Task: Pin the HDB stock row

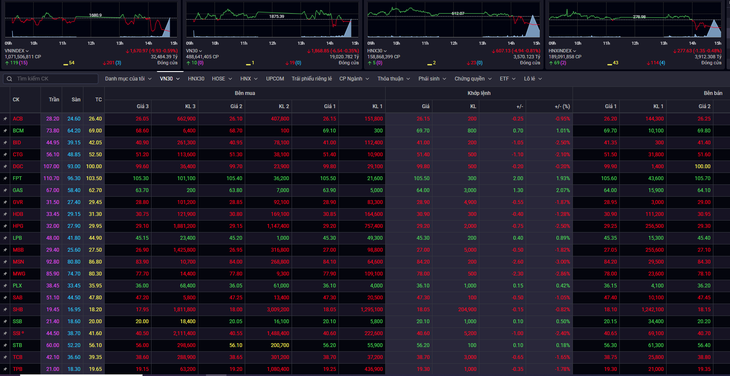Action: coord(5,214)
